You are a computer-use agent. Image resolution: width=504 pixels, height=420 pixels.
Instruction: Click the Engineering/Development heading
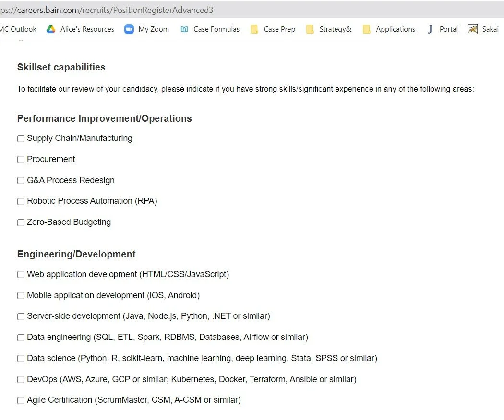76,254
